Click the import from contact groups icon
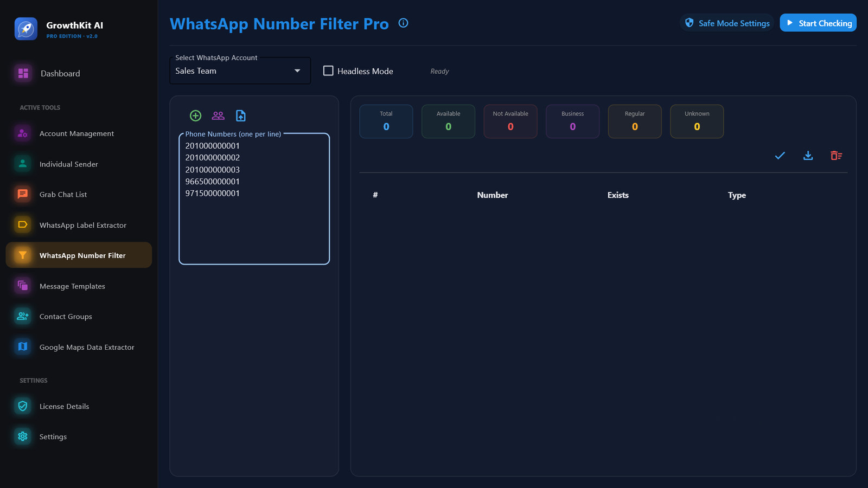 pyautogui.click(x=218, y=115)
